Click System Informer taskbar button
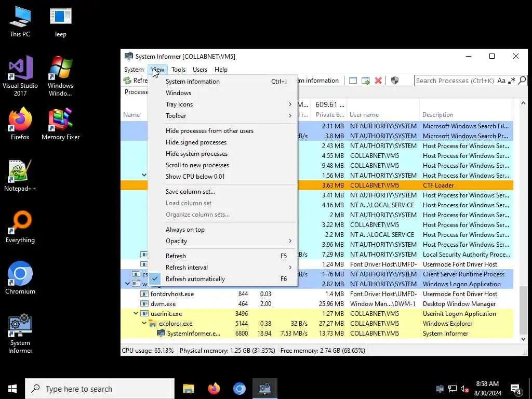This screenshot has width=532, height=399. click(264, 389)
